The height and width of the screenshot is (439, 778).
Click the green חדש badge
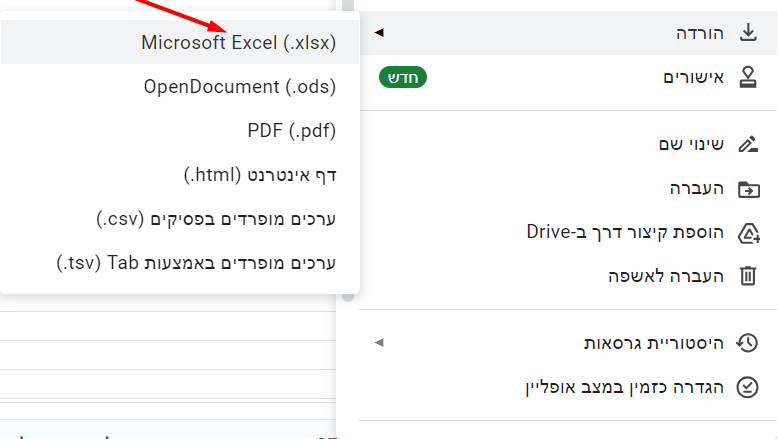tap(403, 77)
